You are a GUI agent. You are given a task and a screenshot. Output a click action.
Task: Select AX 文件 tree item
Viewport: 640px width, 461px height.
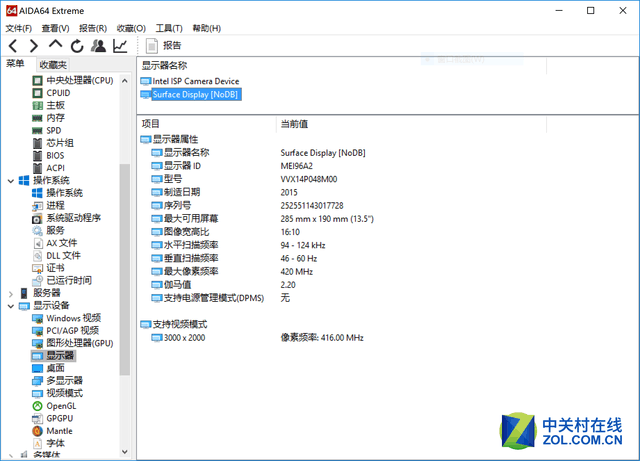click(55, 243)
